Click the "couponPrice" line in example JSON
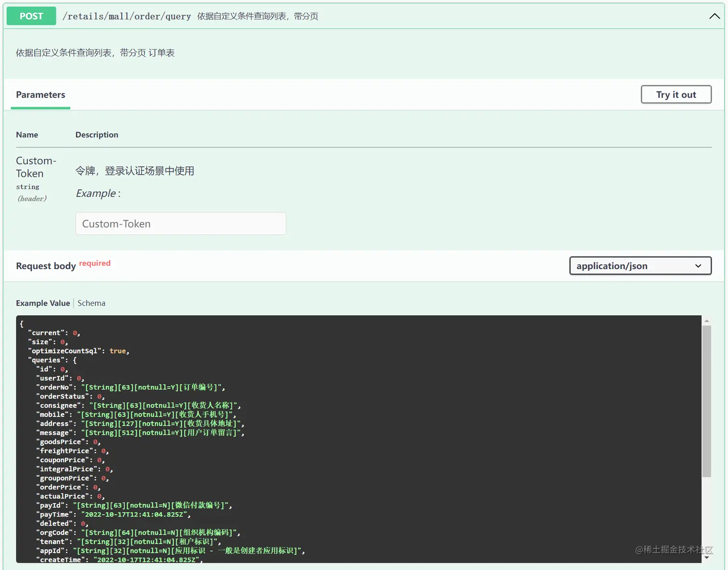Image resolution: width=728 pixels, height=570 pixels. point(70,460)
